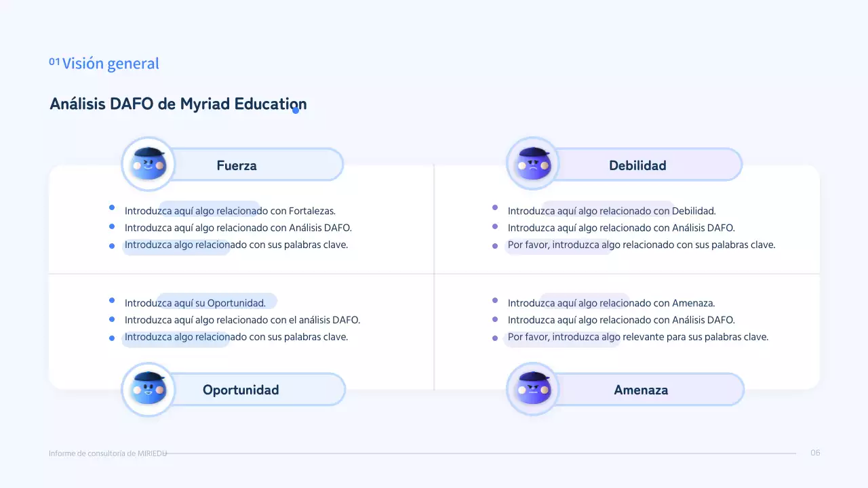Click the happy mascot next to Oportunidad
This screenshot has height=488, width=868.
148,388
